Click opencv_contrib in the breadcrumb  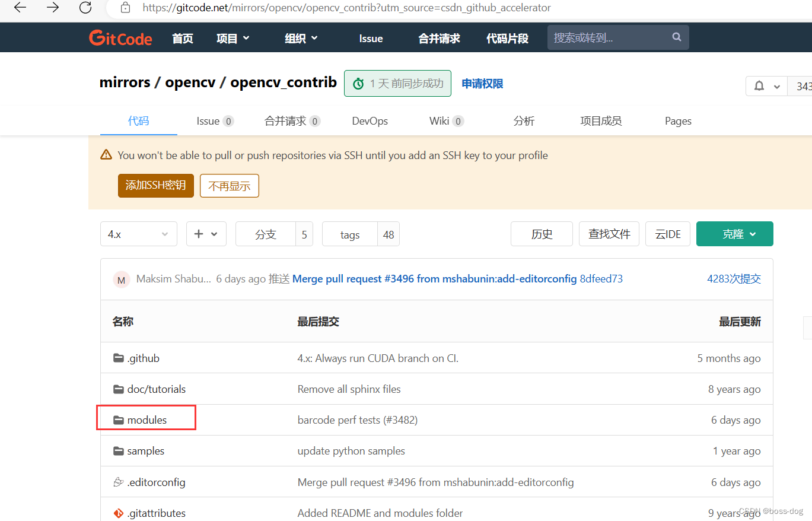tap(284, 82)
